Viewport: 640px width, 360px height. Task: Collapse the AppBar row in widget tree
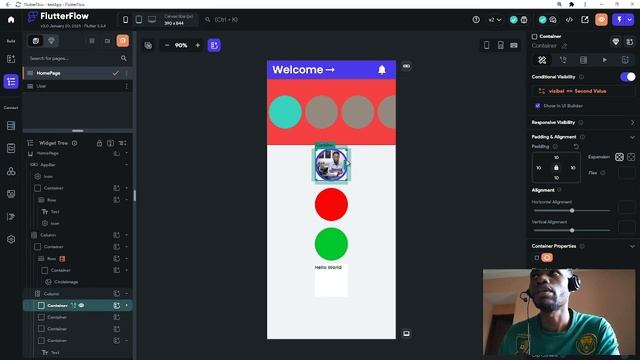[126, 165]
